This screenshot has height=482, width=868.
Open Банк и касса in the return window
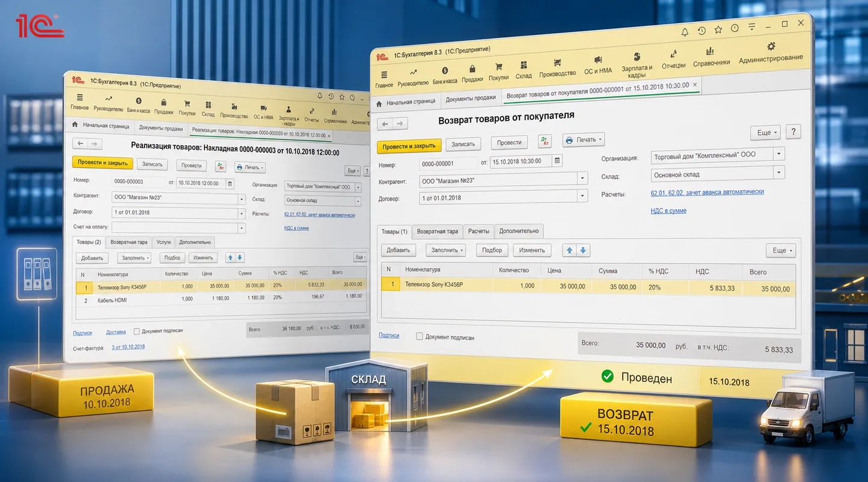pos(445,75)
